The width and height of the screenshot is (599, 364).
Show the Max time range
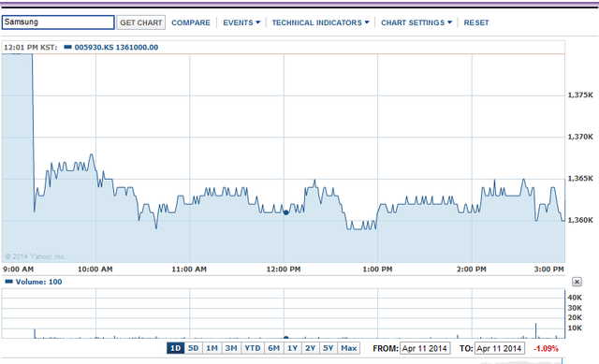click(x=349, y=348)
